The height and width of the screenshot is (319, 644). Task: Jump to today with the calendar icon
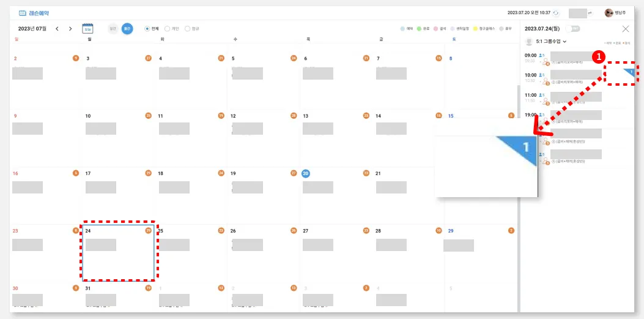point(87,29)
